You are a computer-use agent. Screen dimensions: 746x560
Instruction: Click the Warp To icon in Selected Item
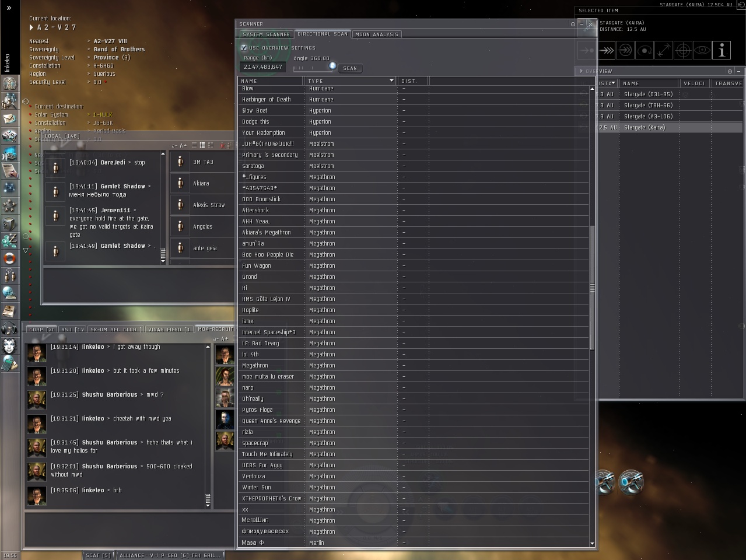(606, 51)
